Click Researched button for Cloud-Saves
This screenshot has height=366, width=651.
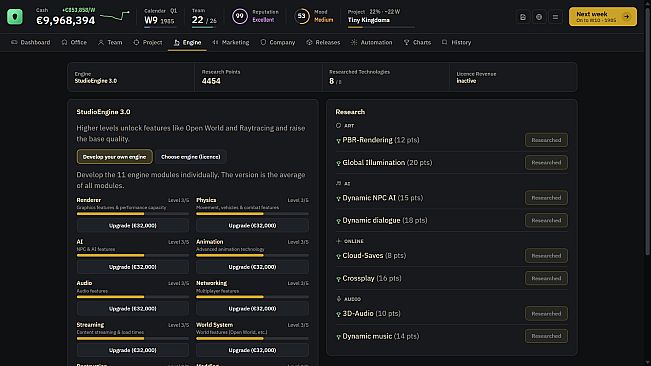[546, 256]
